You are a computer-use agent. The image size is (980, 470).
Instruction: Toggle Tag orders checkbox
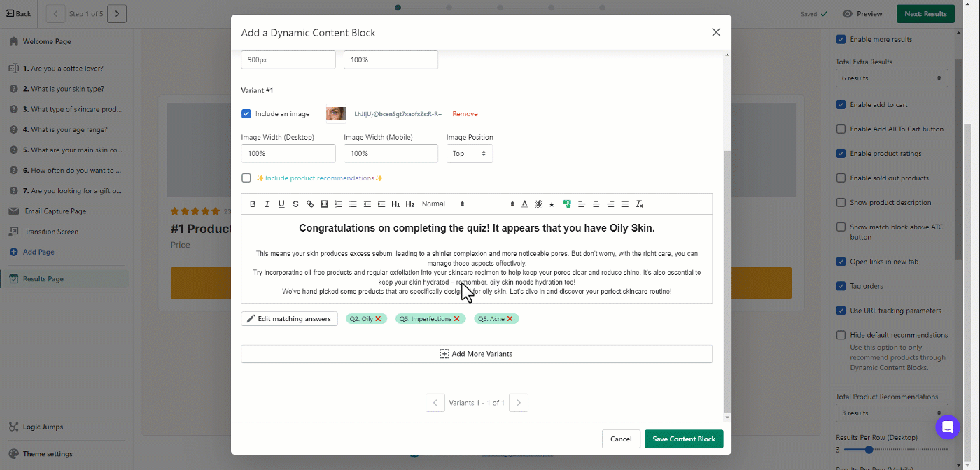coord(841,286)
